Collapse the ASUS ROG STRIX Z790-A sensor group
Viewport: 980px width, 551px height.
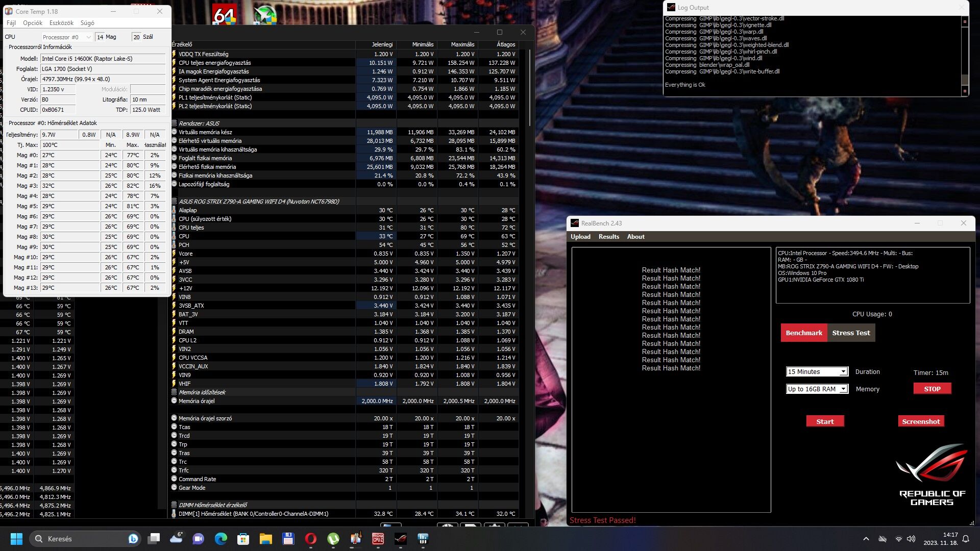point(174,202)
